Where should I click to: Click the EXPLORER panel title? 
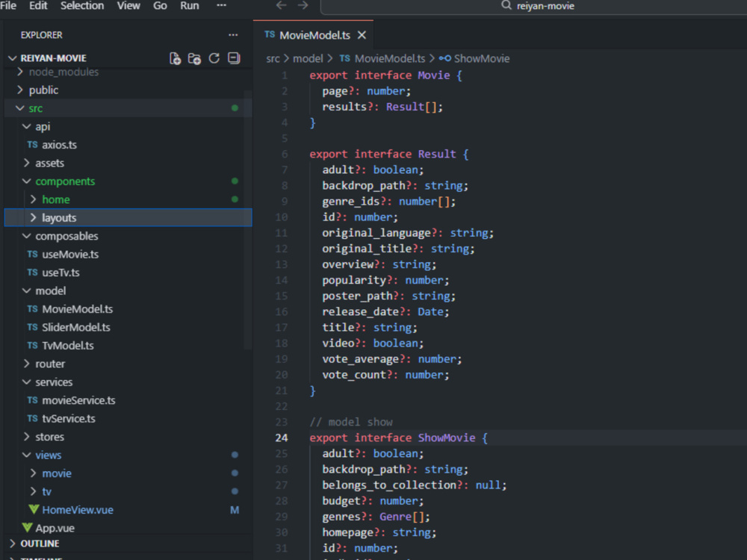(x=41, y=35)
